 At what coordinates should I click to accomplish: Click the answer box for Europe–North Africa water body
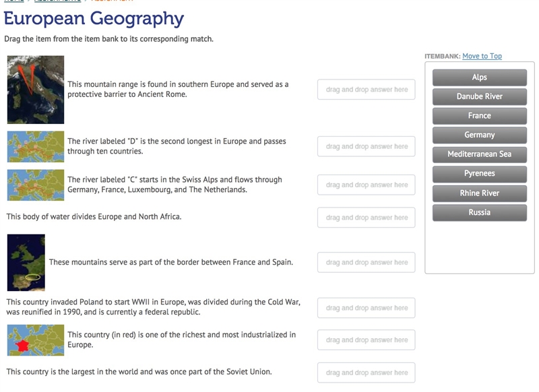click(367, 218)
